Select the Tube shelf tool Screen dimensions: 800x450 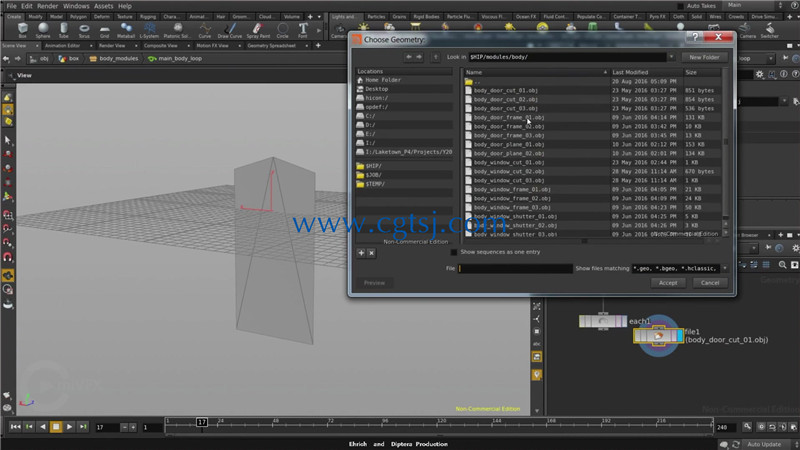coord(63,30)
